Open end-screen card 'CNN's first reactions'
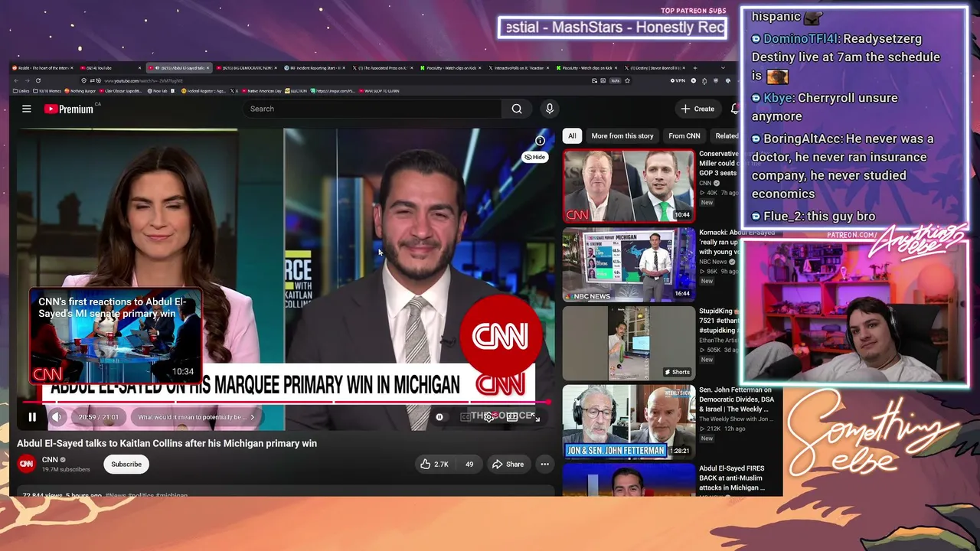The height and width of the screenshot is (551, 980). (116, 335)
